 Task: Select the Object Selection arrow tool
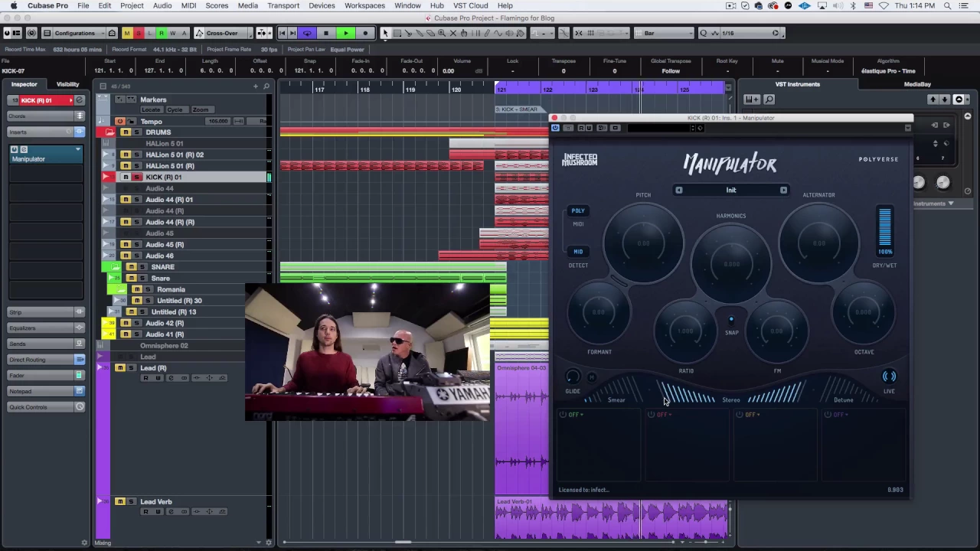386,33
